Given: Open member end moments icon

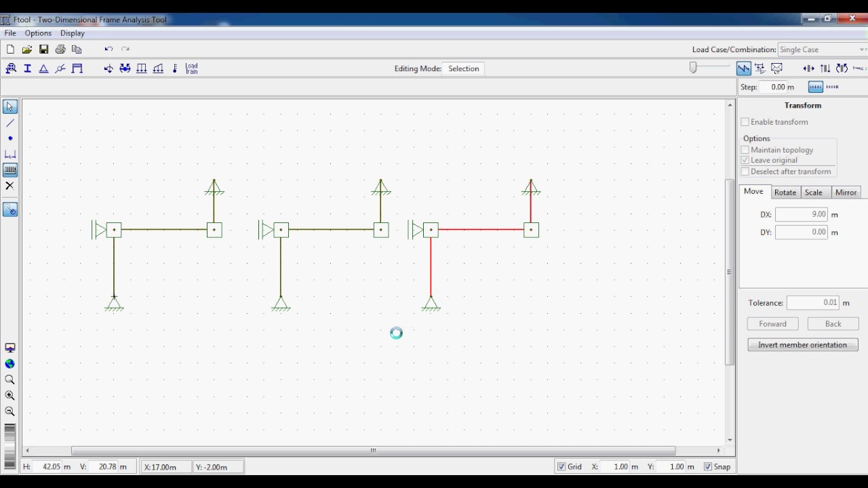Looking at the screenshot, I should 125,68.
